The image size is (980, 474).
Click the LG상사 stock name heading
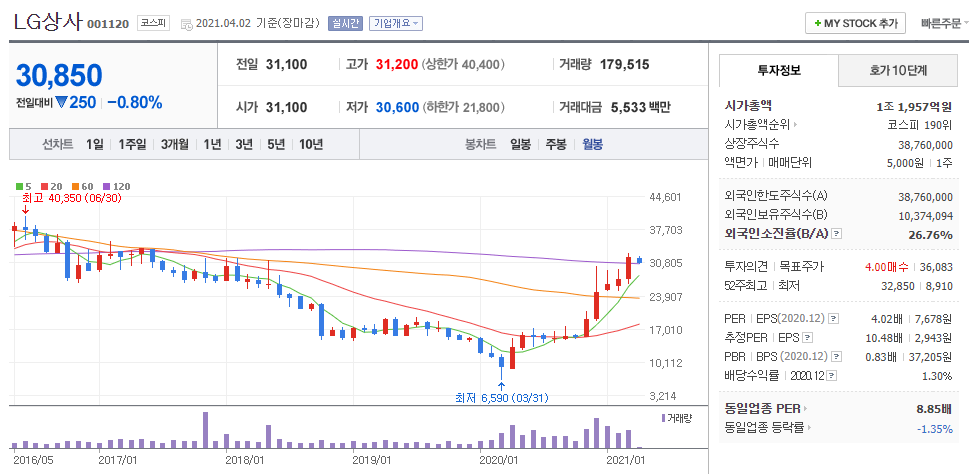tap(48, 22)
